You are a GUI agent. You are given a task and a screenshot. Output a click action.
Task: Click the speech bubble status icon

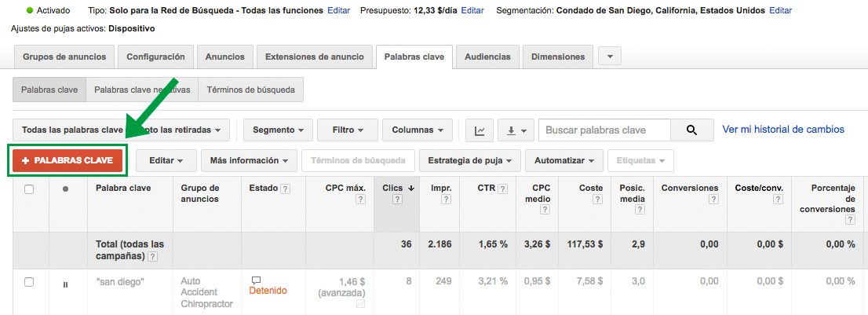click(256, 280)
